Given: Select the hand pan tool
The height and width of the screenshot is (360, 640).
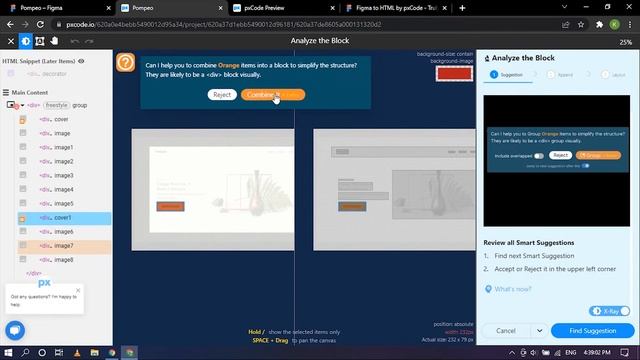Looking at the screenshot, I should pyautogui.click(x=54, y=41).
